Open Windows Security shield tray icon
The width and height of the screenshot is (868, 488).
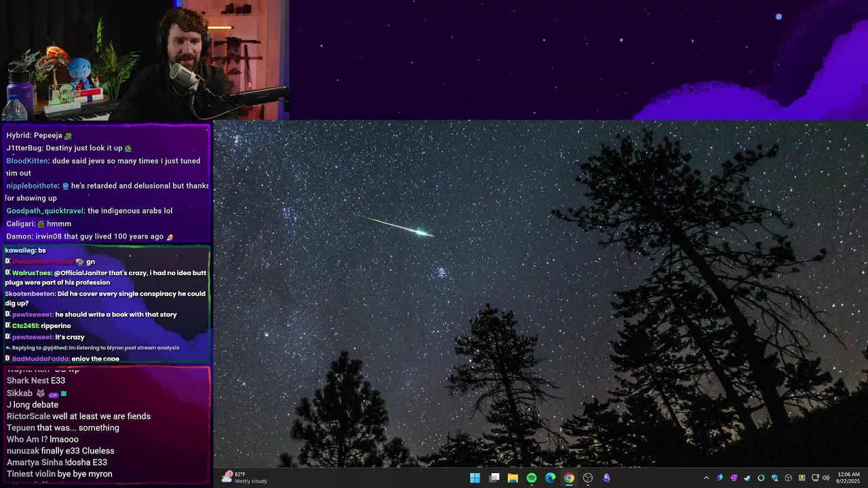click(x=774, y=478)
